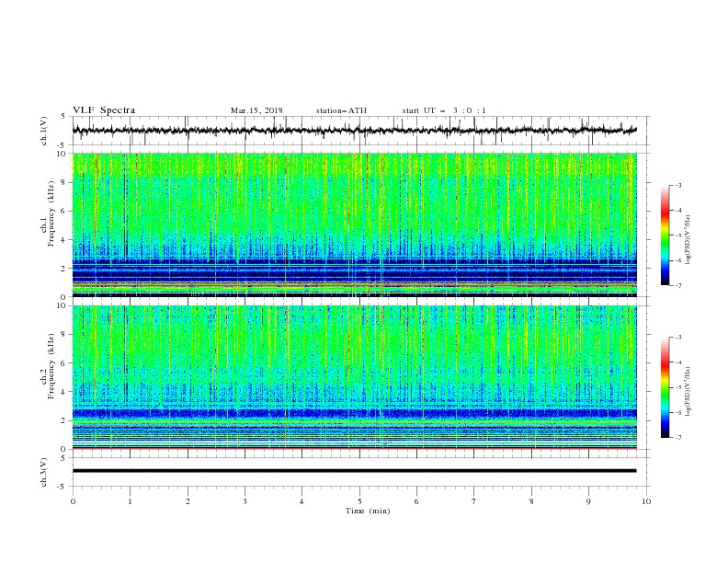
Task: Click the "VLF Spectra" plot title
Action: [x=104, y=110]
